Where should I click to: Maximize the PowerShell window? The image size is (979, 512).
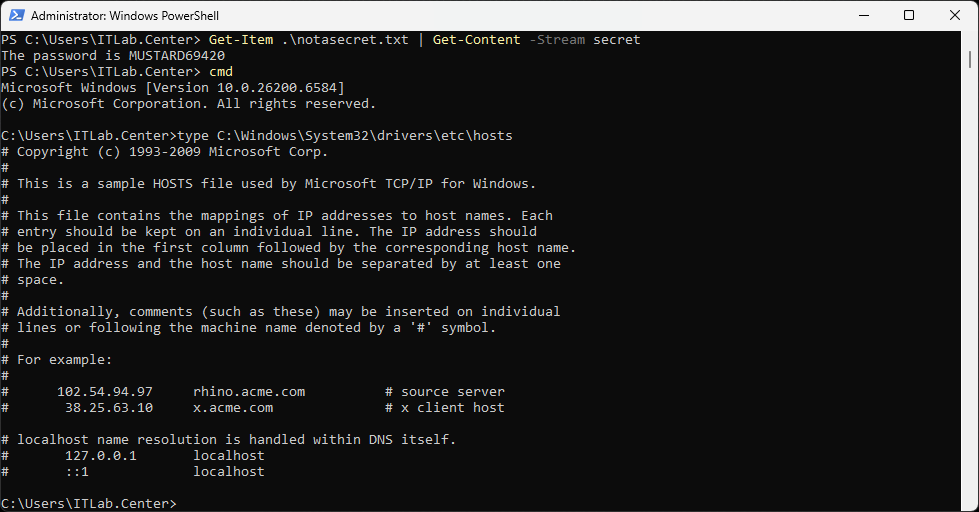pyautogui.click(x=909, y=16)
